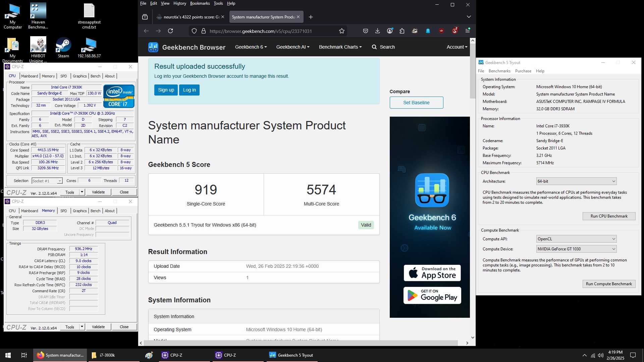Click Get it on Google Play badge
Viewport: 644px width, 362px height.
(432, 295)
